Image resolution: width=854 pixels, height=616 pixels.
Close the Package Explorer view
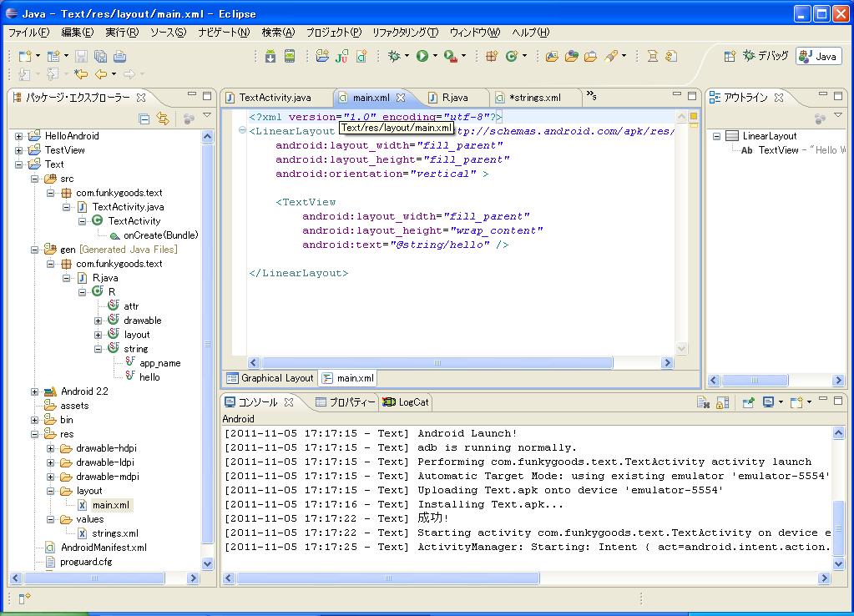pyautogui.click(x=141, y=98)
